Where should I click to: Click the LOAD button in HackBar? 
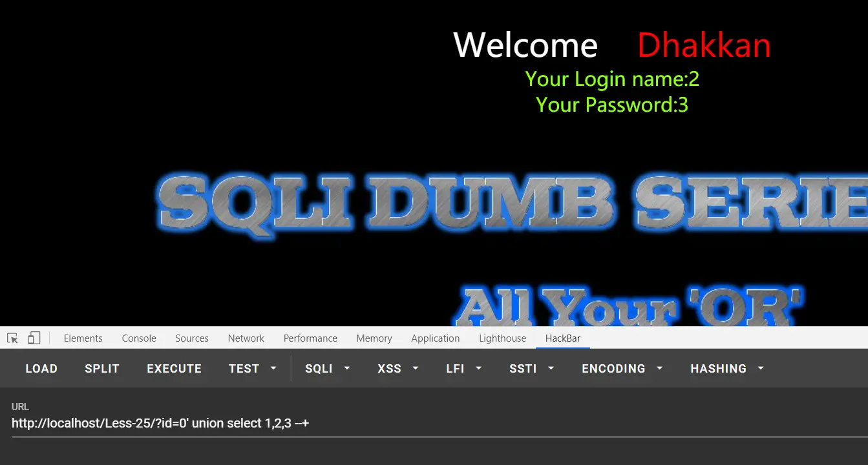pos(41,368)
